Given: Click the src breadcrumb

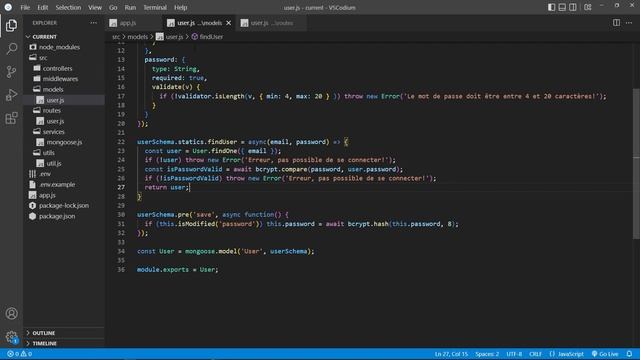Looking at the screenshot, I should [116, 37].
